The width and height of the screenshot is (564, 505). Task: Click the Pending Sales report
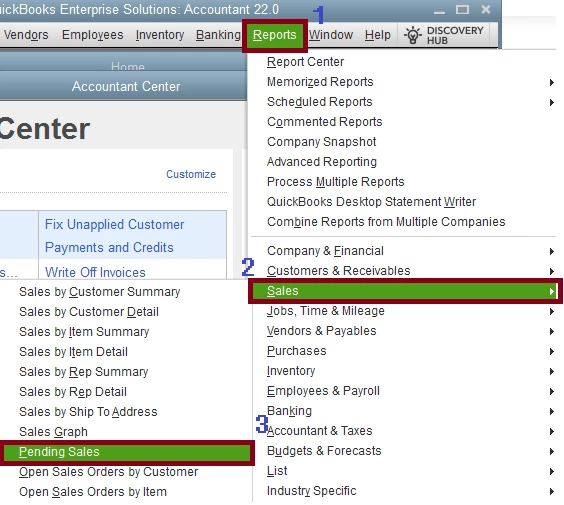point(127,452)
